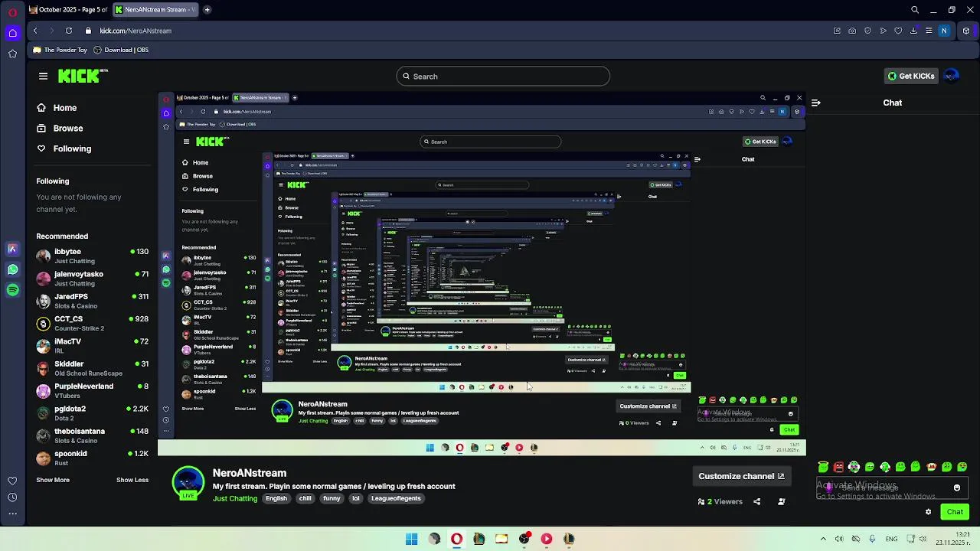Insert the red angry emote
980x551 pixels.
(838, 467)
